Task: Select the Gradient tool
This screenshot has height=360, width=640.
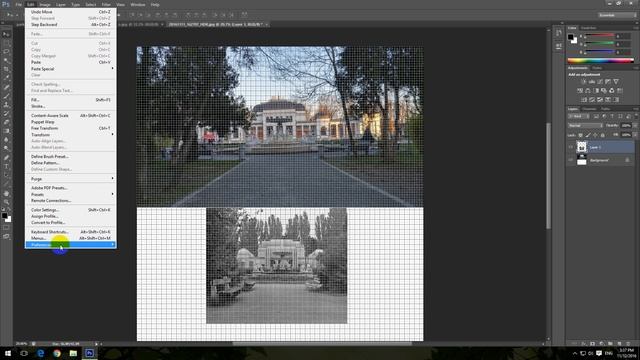Action: tap(6, 131)
